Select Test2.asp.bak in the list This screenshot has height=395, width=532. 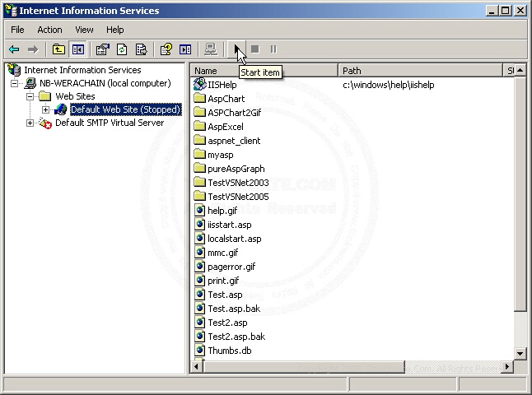[x=236, y=337]
